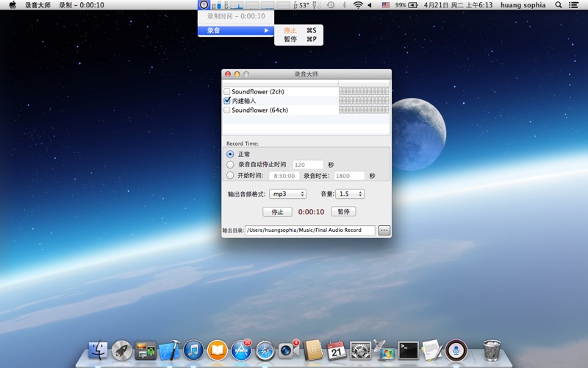Viewport: 588px width, 368px height.
Task: Open the App Store dock icon
Action: (x=241, y=350)
